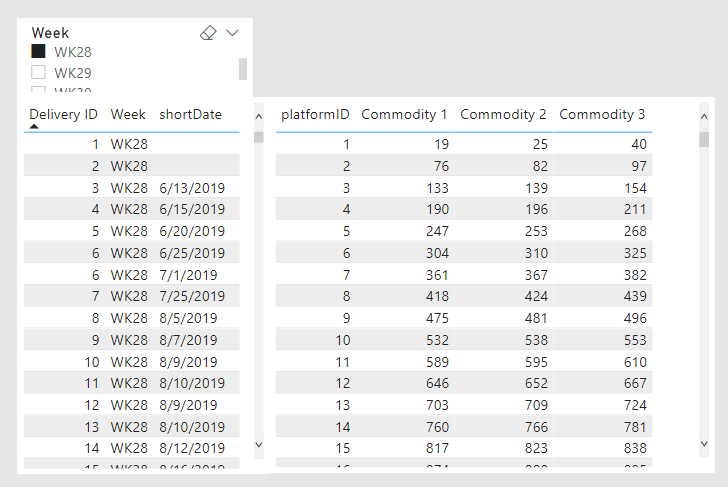This screenshot has width=728, height=487.
Task: Select Commodity 1 value 190
Action: click(x=438, y=209)
